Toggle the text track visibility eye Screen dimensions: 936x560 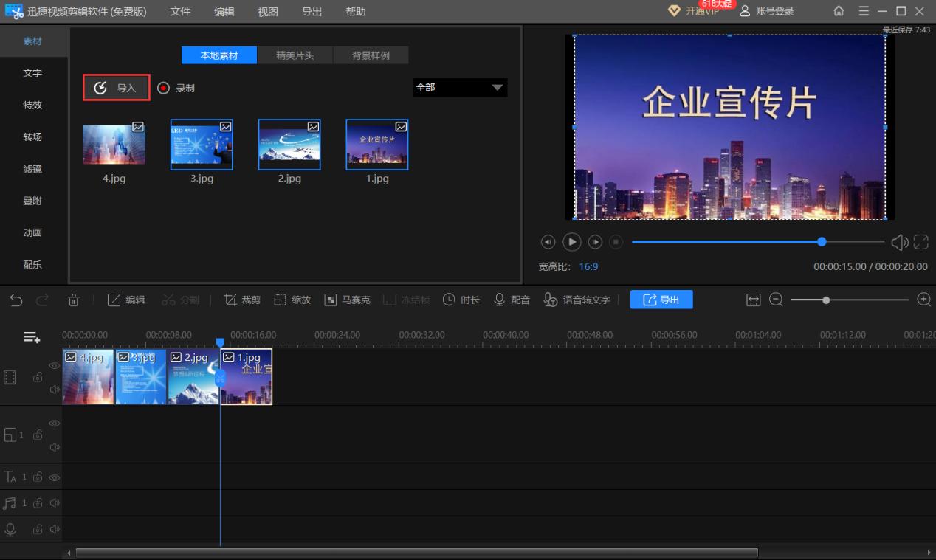tap(54, 477)
